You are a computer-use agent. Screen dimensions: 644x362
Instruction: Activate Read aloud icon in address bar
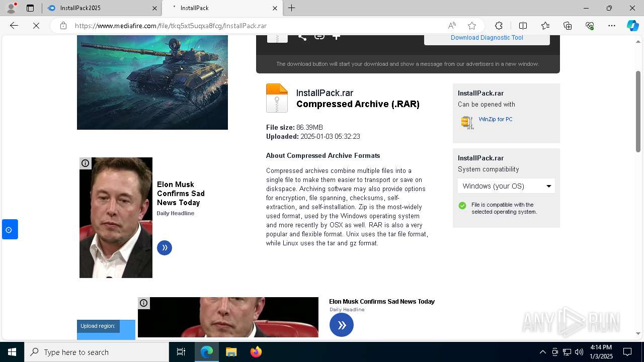click(452, 26)
